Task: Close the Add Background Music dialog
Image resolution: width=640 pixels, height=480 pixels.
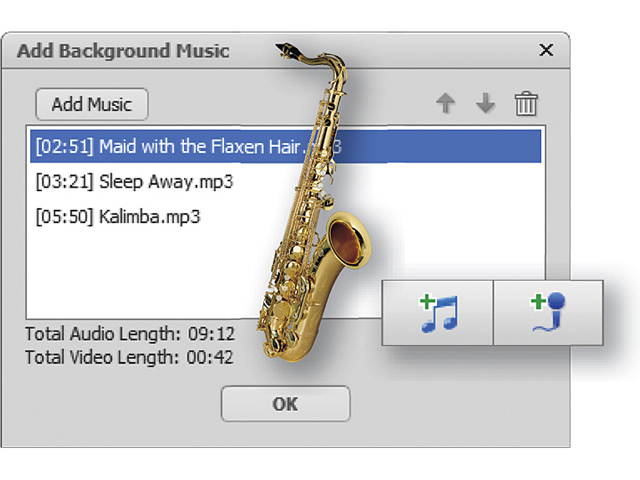Action: (x=546, y=50)
